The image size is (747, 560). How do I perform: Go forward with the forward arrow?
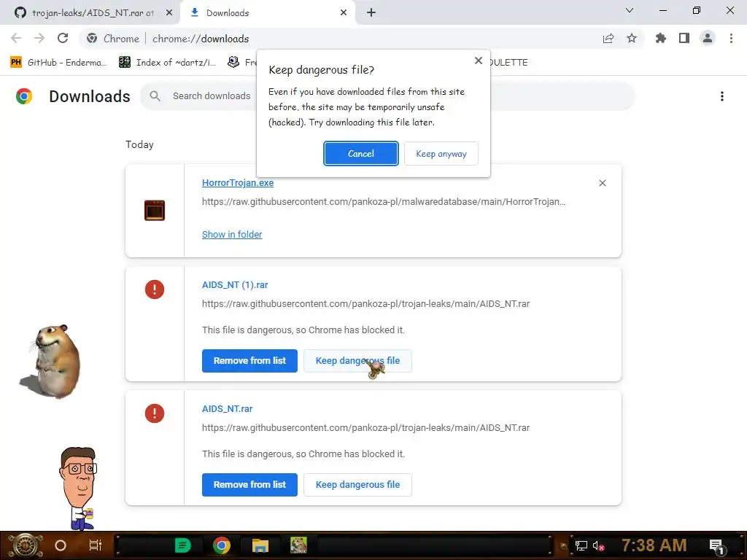(x=39, y=38)
